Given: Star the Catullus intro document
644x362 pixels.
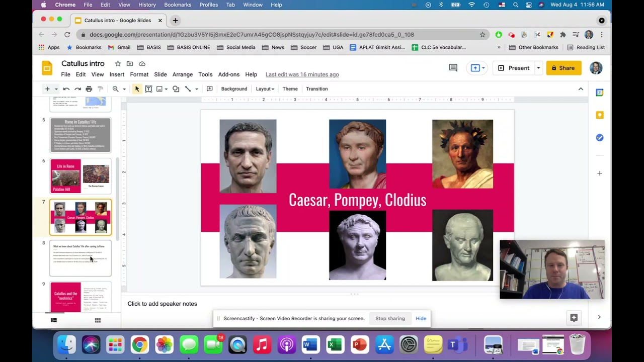Looking at the screenshot, I should 118,64.
